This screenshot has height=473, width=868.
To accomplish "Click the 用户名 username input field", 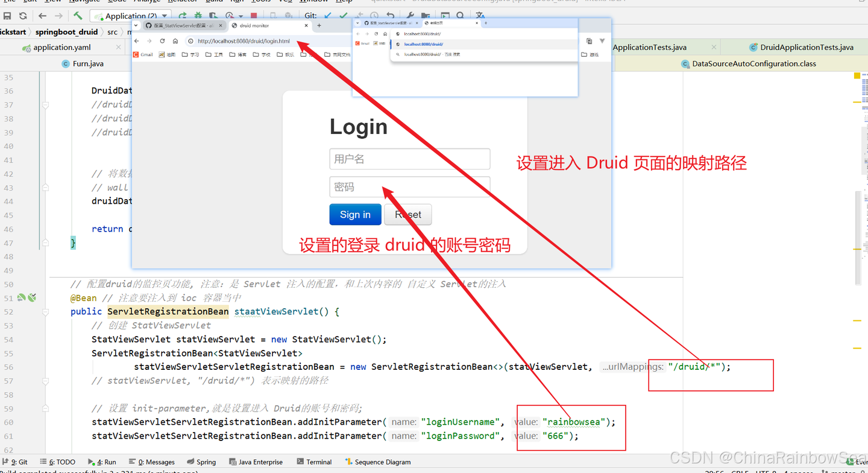I will click(x=410, y=159).
